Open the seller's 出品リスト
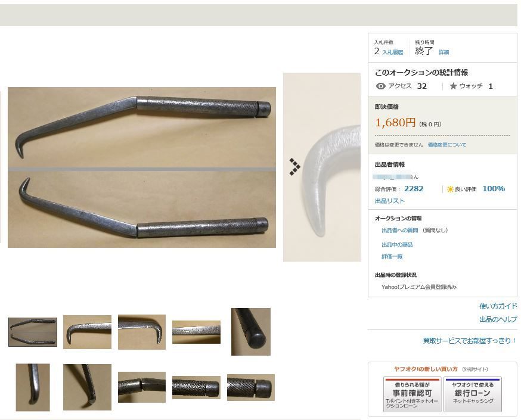Viewport: 521px width, 420px height. 390,201
